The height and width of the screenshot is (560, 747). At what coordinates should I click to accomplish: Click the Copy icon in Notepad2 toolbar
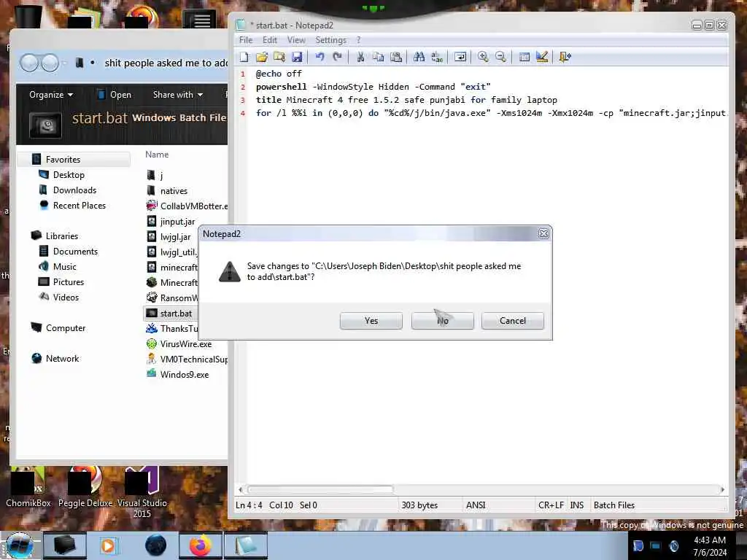click(379, 57)
